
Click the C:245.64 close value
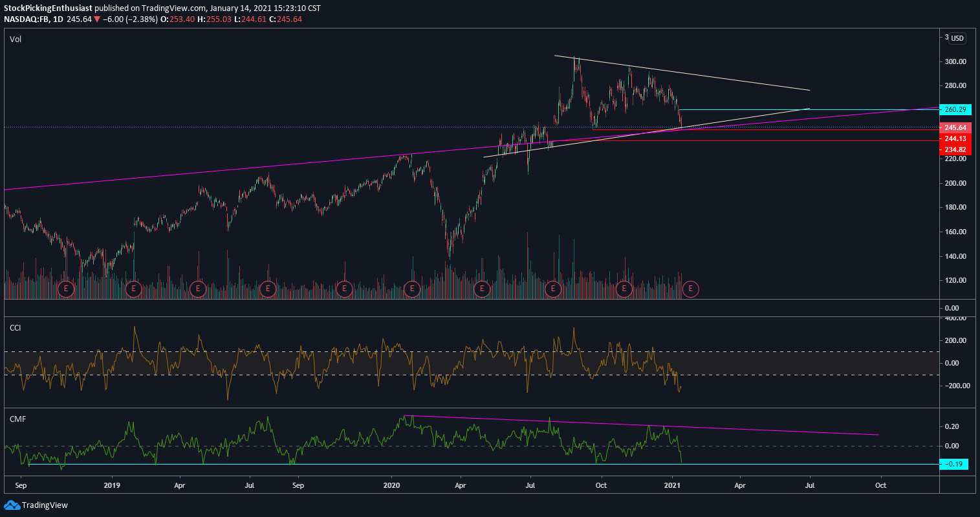click(x=285, y=19)
